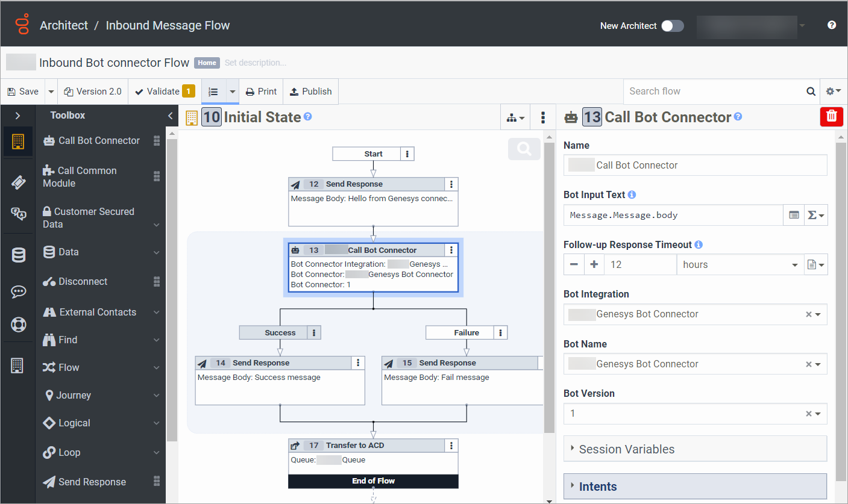Viewport: 848px width, 504px height.
Task: Click Follow-up Response Timeout info icon
Action: [699, 245]
